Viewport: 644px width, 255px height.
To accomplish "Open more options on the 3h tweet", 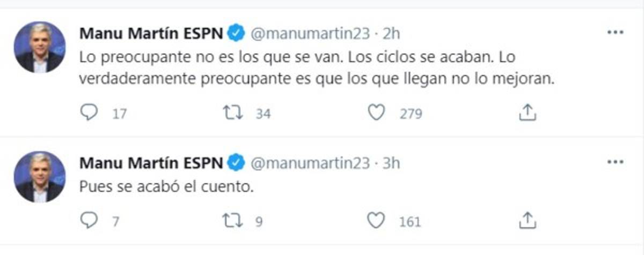I will (x=615, y=162).
